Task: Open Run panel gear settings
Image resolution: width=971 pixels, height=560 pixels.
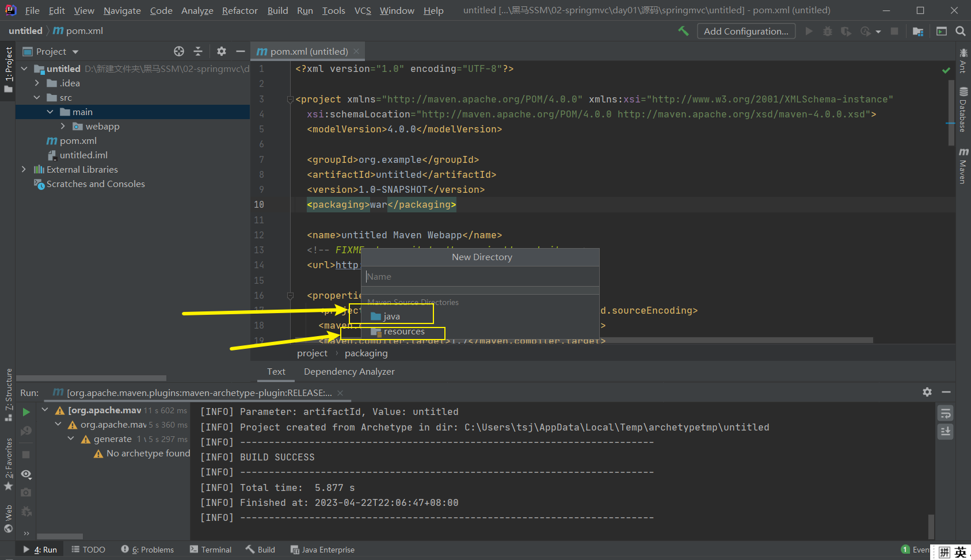Action: click(927, 392)
